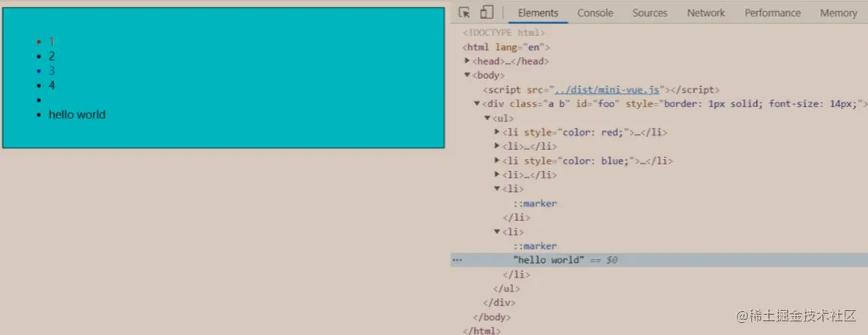This screenshot has height=335, width=868.
Task: Expand the li with color red
Action: click(x=497, y=132)
